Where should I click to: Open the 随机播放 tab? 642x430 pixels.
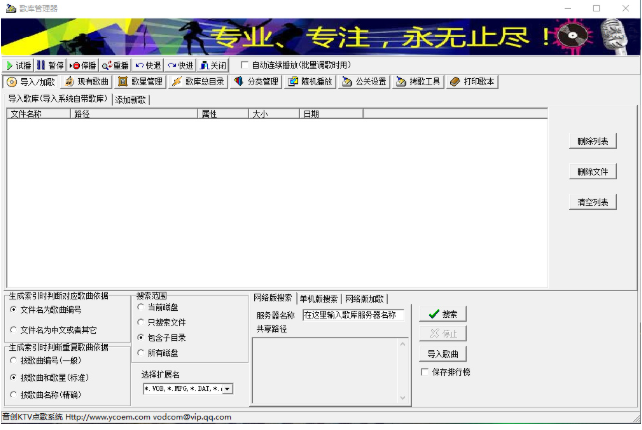310,81
